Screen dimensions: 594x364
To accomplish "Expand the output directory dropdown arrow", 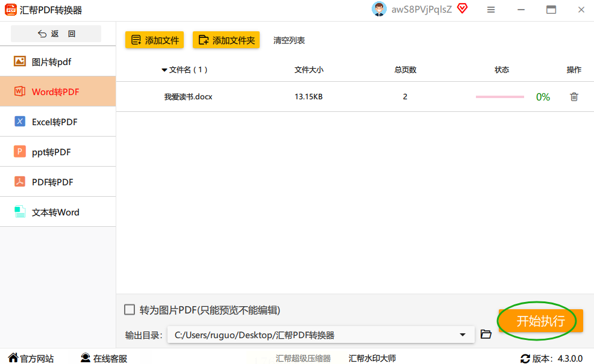I will click(x=463, y=335).
